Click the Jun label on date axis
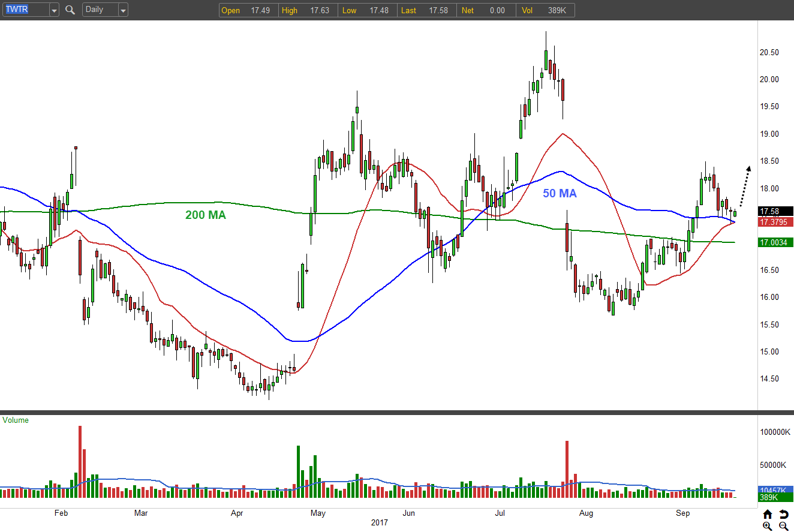This screenshot has height=532, width=794. click(408, 513)
